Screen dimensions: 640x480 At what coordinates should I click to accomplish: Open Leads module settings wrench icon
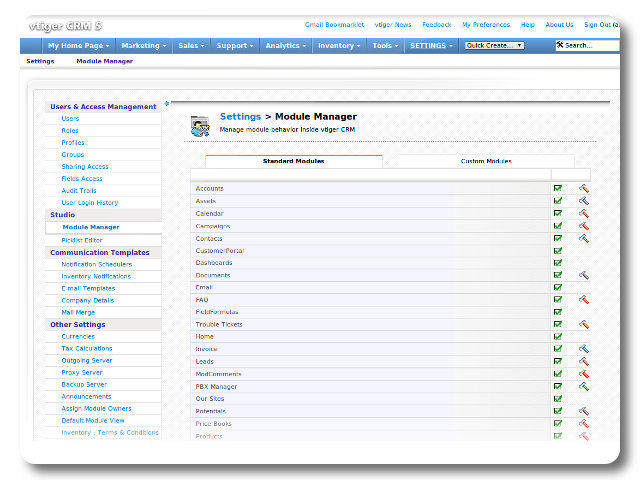pyautogui.click(x=583, y=361)
